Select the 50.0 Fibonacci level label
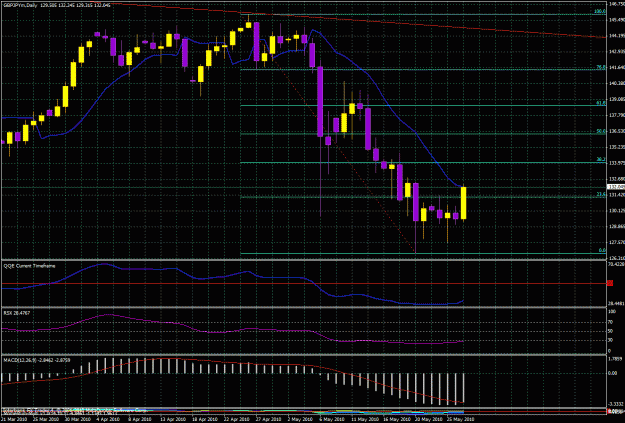625x423 pixels. pyautogui.click(x=601, y=131)
